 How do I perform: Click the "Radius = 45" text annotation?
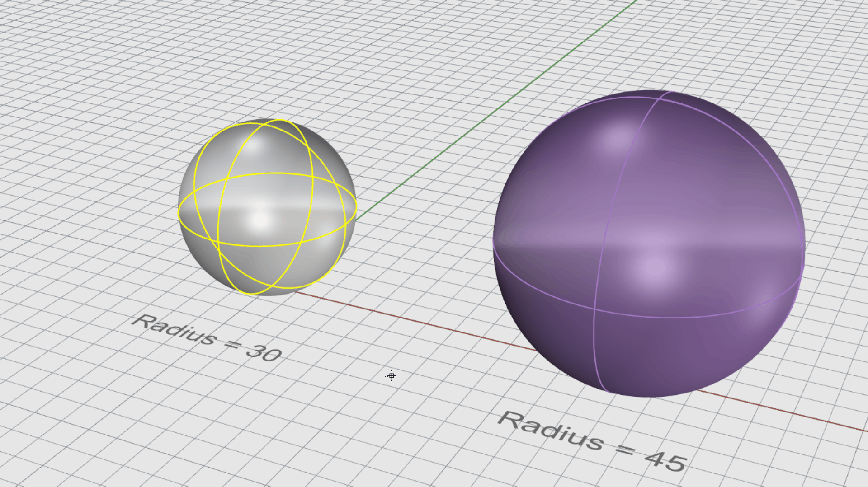(592, 441)
